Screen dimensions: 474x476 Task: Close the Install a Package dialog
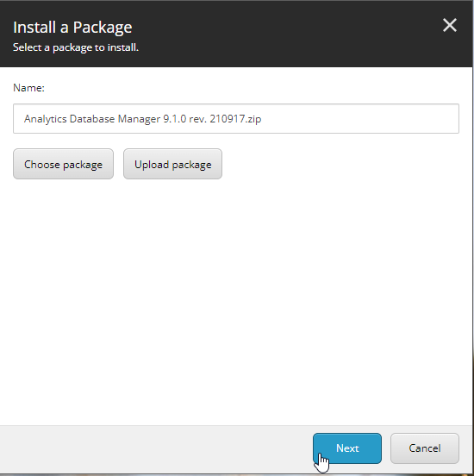449,25
